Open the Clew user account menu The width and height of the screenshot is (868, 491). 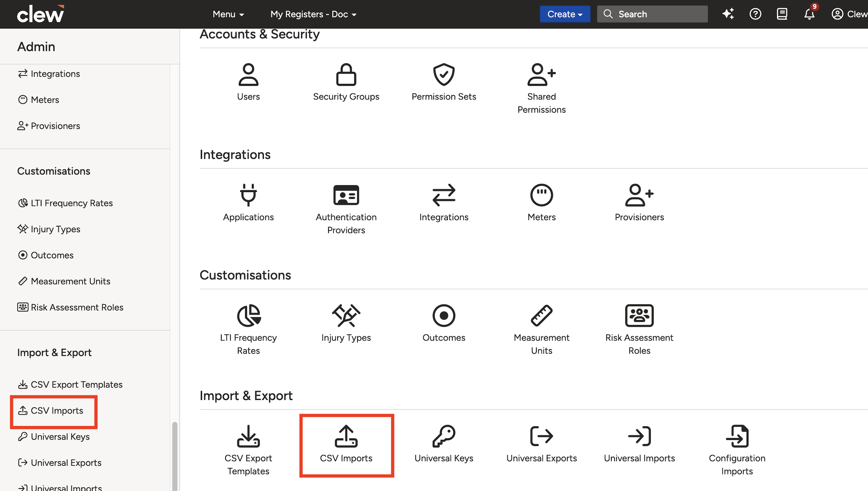(849, 14)
